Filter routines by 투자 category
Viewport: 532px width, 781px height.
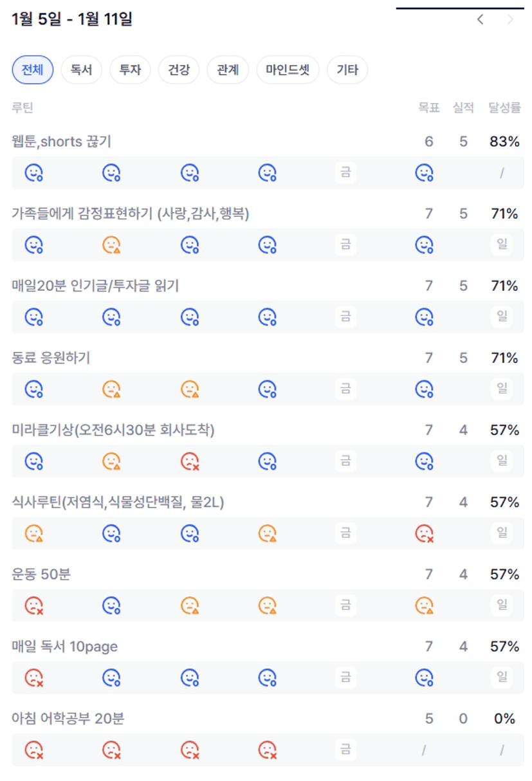[130, 69]
